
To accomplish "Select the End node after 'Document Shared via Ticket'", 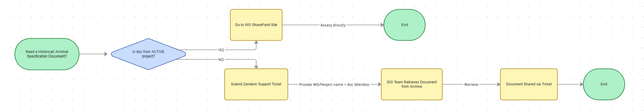I will click(x=604, y=84).
